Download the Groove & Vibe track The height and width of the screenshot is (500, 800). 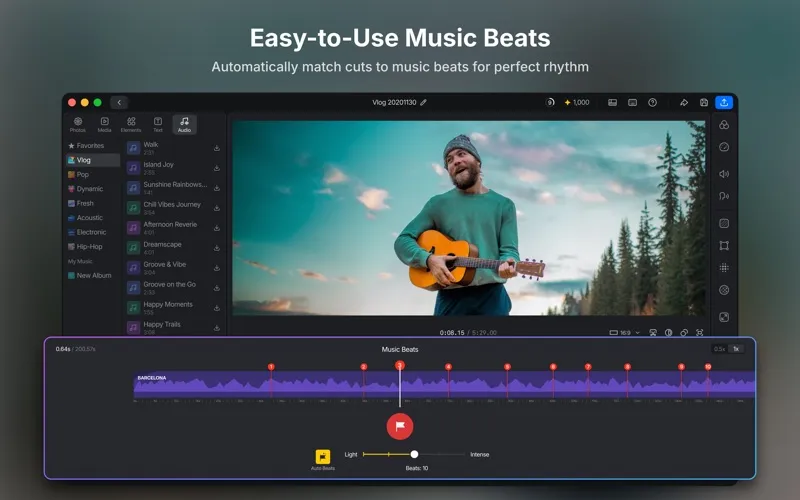(x=217, y=268)
